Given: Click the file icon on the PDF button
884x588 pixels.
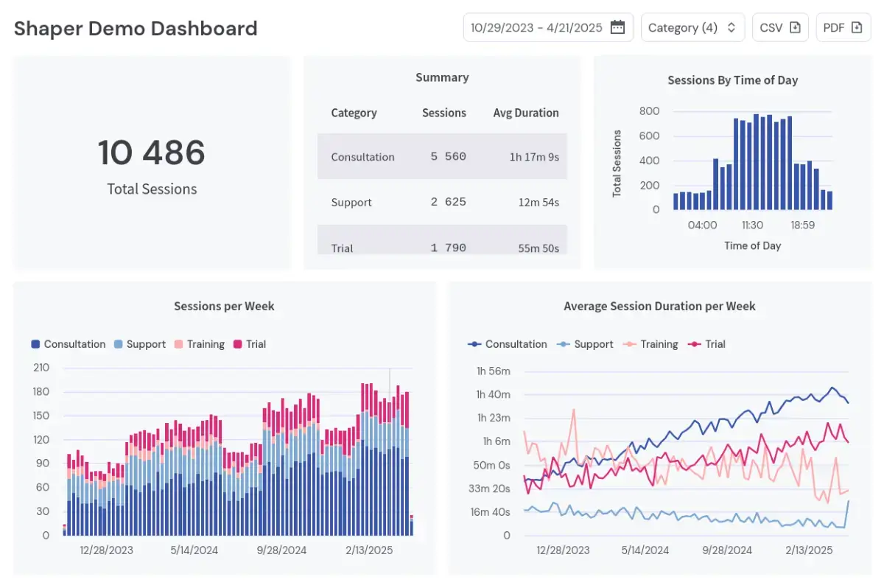Looking at the screenshot, I should [856, 27].
